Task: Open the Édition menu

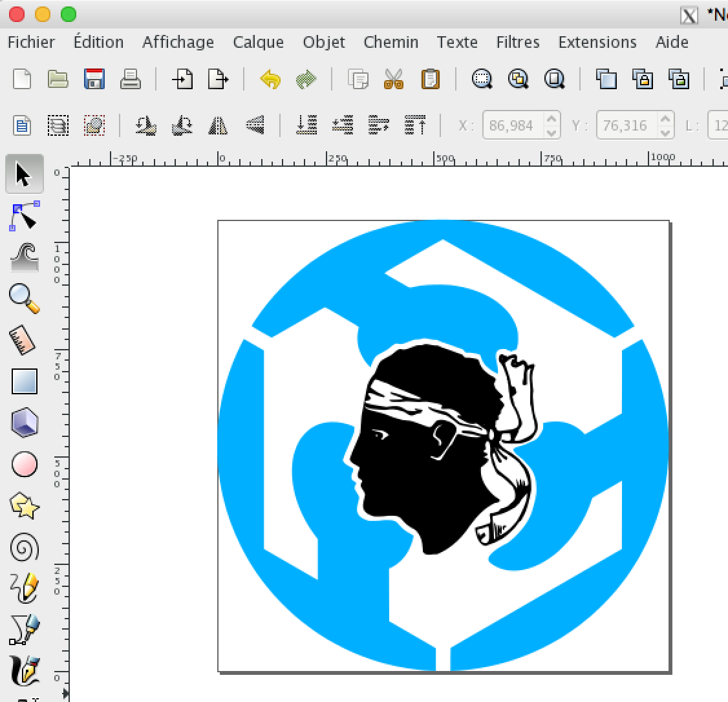Action: pos(98,42)
